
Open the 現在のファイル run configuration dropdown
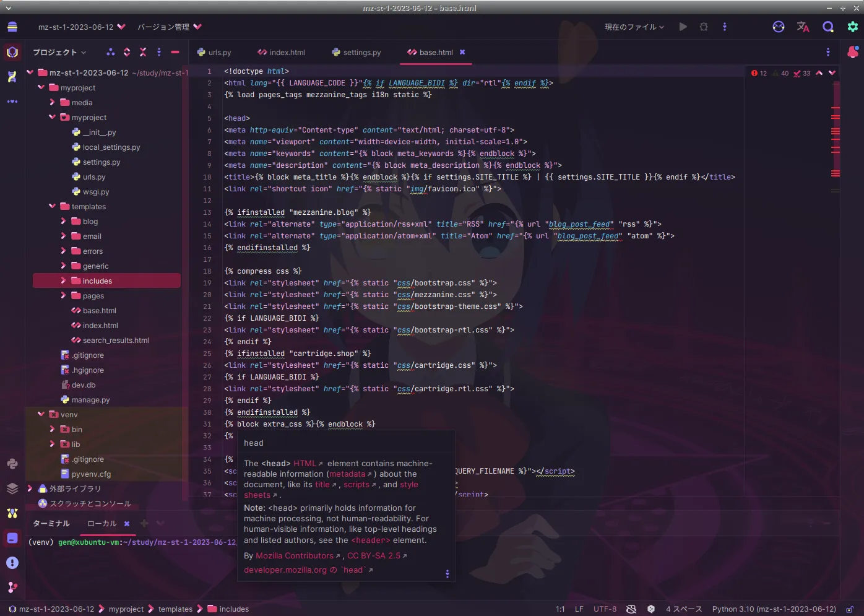(x=634, y=27)
